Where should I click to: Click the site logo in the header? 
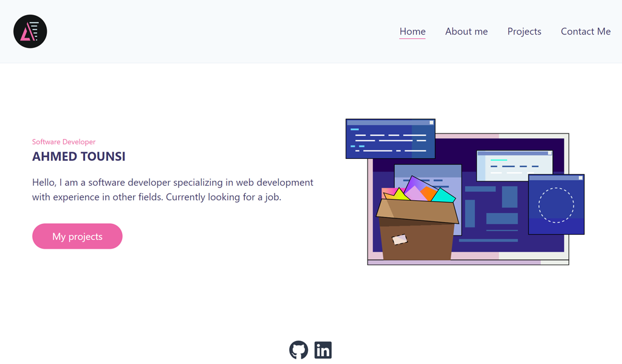[30, 32]
